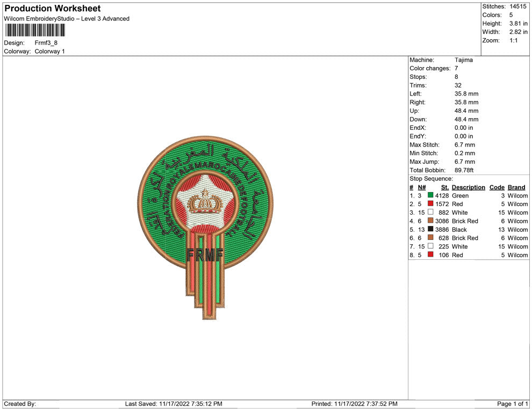Click the 'Code' column header

click(497, 187)
